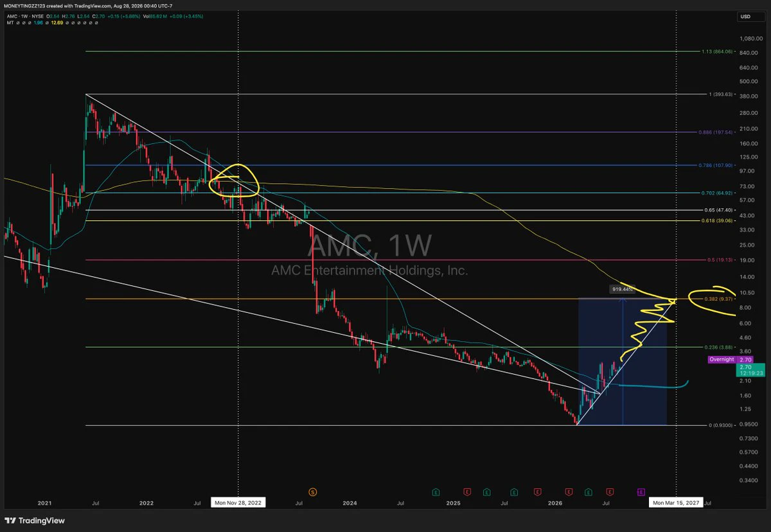Select the 0.702 (64.92) Fibonacci label
The width and height of the screenshot is (771, 532).
(718, 193)
